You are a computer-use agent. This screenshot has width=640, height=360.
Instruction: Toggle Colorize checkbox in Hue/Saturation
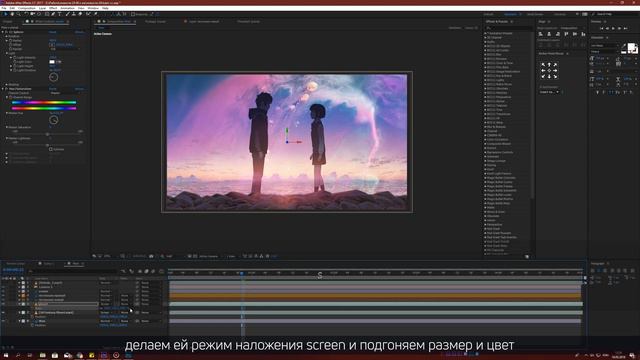[51, 149]
